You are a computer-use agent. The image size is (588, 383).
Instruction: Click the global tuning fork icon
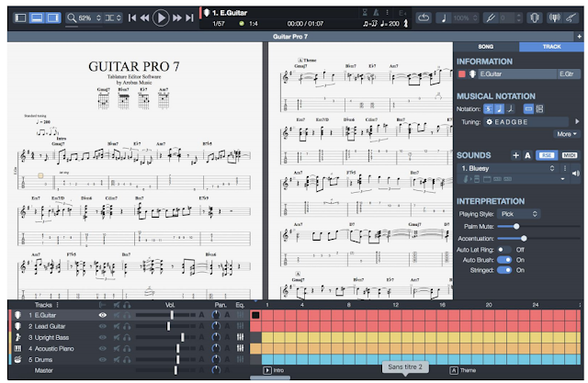point(490,17)
